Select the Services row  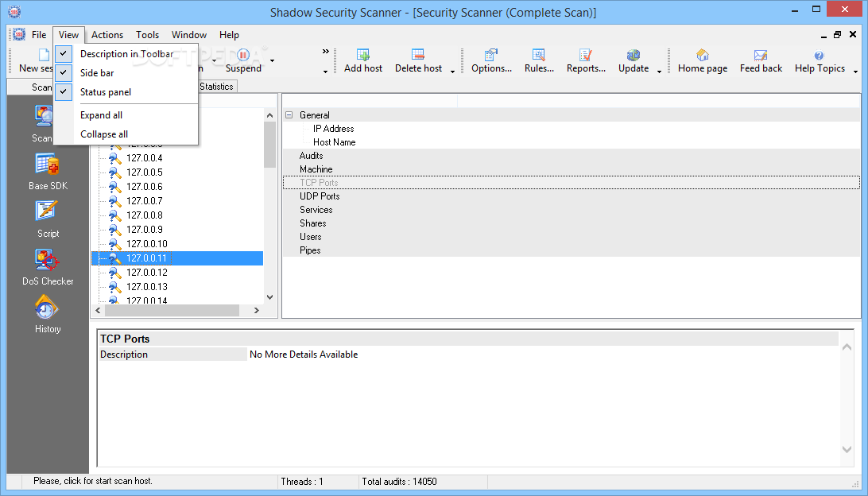pyautogui.click(x=572, y=210)
